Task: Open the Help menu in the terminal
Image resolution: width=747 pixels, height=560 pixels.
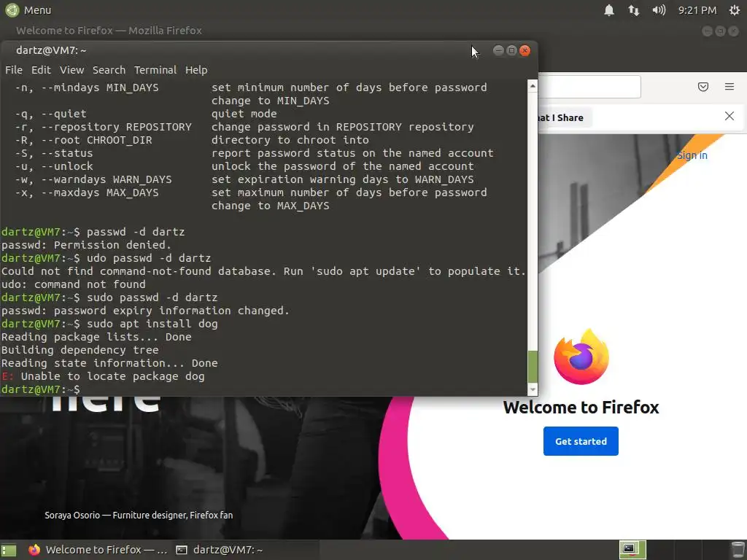Action: point(196,70)
